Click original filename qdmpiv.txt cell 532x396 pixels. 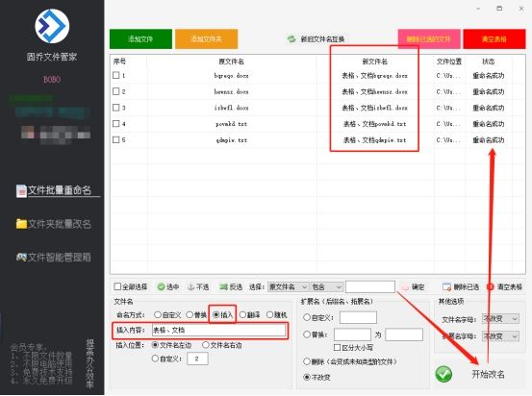(x=231, y=140)
